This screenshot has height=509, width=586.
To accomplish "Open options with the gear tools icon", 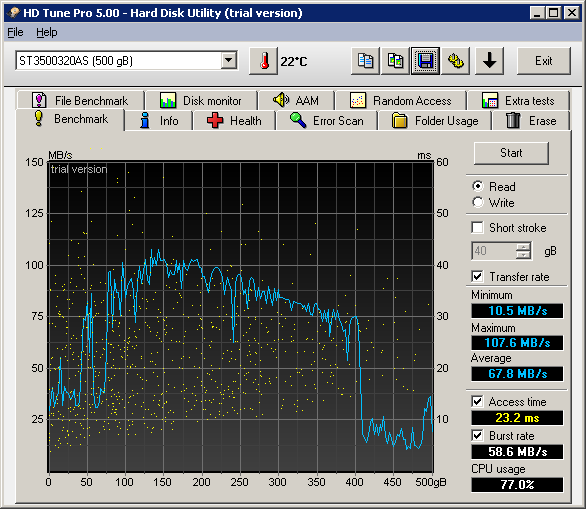I will pyautogui.click(x=456, y=61).
